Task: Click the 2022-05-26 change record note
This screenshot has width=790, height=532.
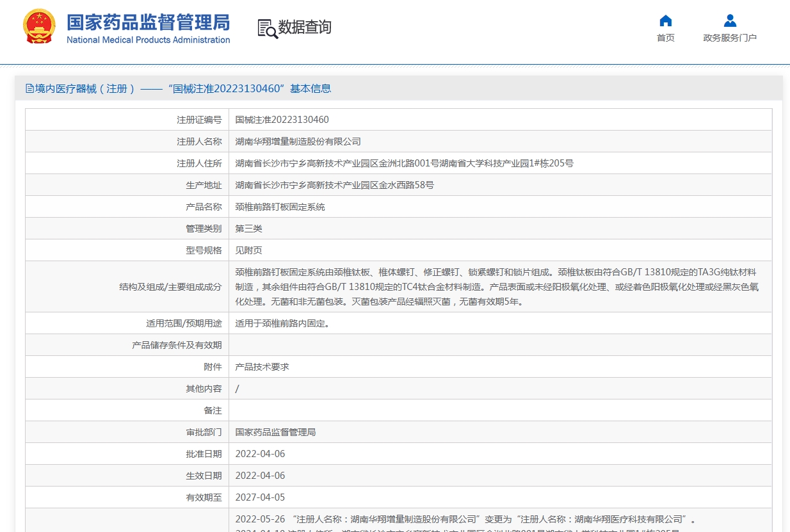Action: point(465,519)
